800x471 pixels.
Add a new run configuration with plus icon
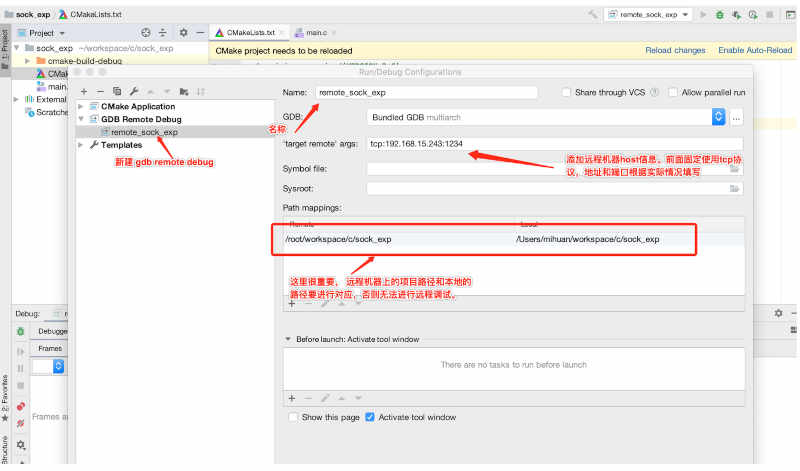click(84, 92)
